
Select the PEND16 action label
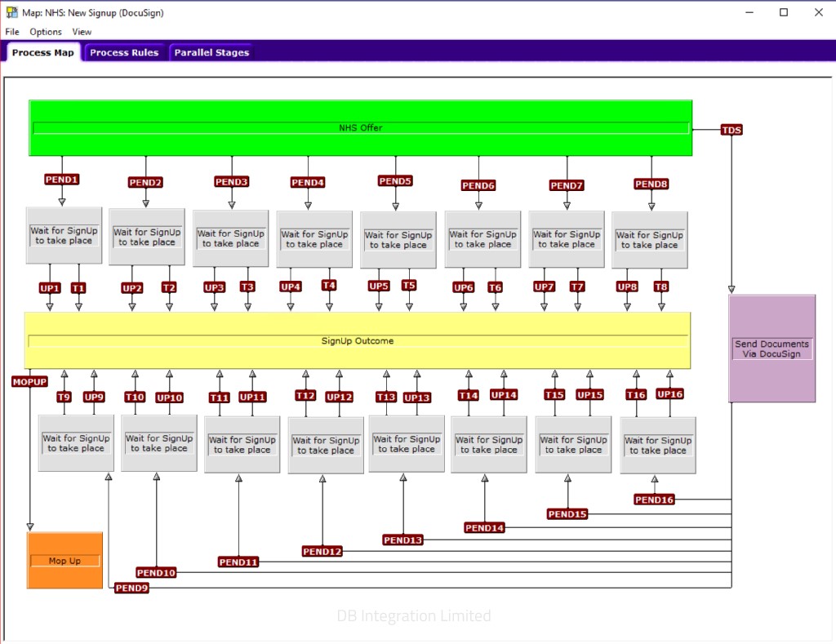654,500
